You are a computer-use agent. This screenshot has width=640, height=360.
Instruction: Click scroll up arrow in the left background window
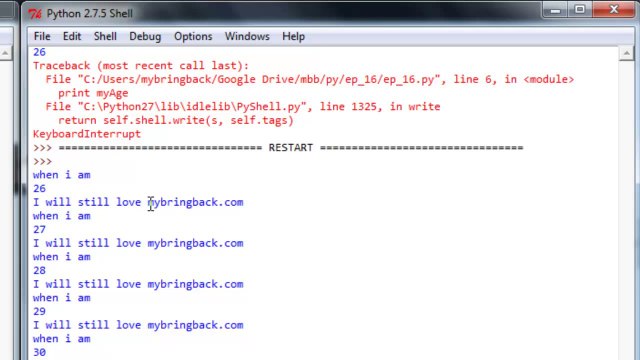5,53
